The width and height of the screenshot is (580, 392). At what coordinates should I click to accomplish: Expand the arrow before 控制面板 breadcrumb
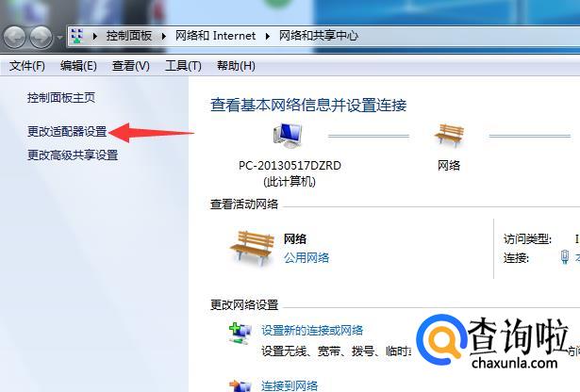coord(94,36)
